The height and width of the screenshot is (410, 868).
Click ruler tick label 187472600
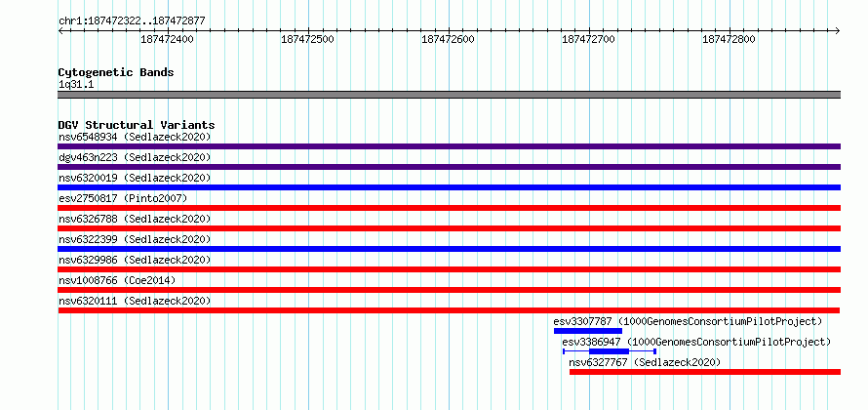point(448,40)
